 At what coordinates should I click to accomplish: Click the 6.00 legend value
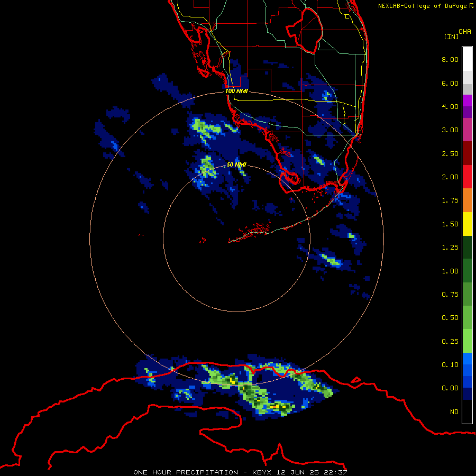(x=450, y=83)
